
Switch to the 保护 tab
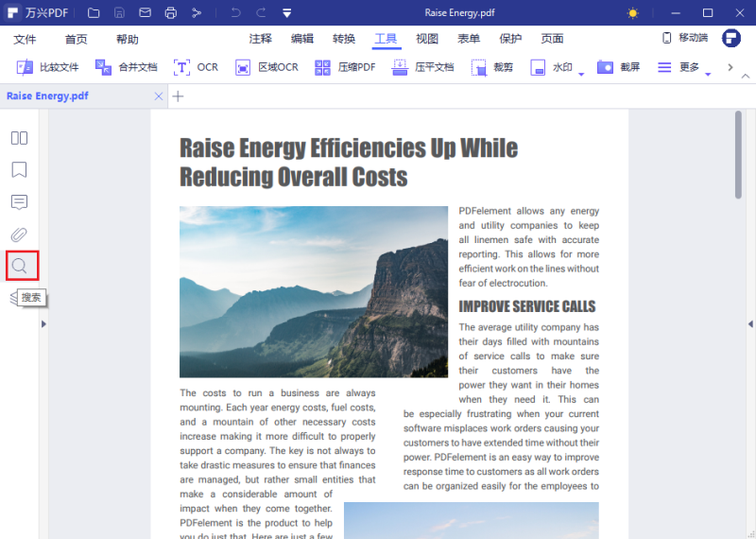(510, 39)
